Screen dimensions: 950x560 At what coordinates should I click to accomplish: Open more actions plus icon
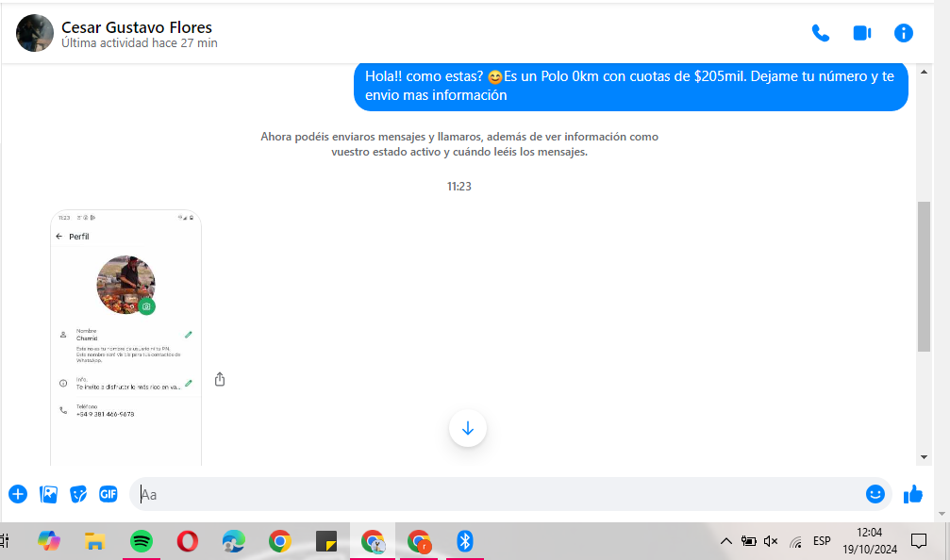pos(18,493)
